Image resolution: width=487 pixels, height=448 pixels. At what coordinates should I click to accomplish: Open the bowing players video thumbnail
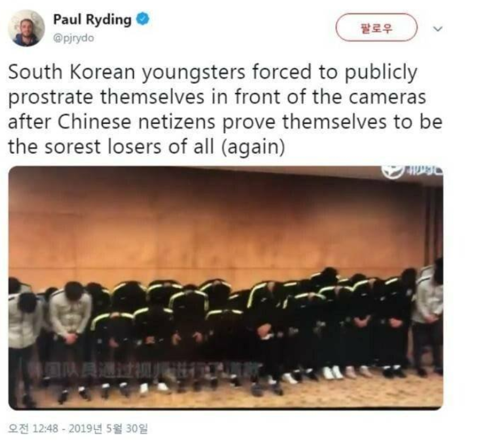tap(226, 288)
